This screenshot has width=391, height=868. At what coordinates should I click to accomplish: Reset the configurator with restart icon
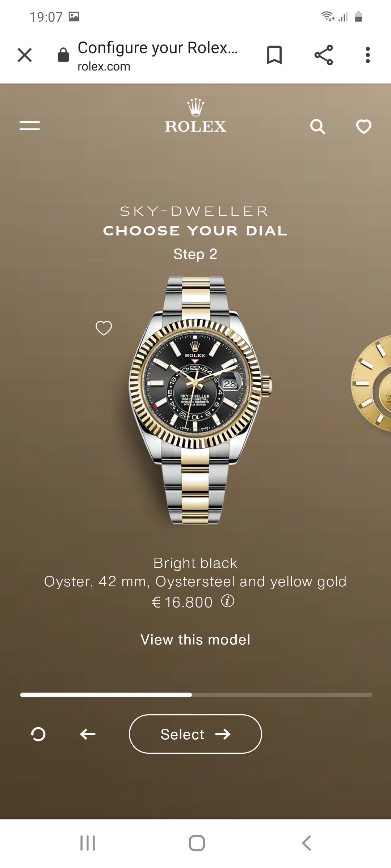pos(38,734)
